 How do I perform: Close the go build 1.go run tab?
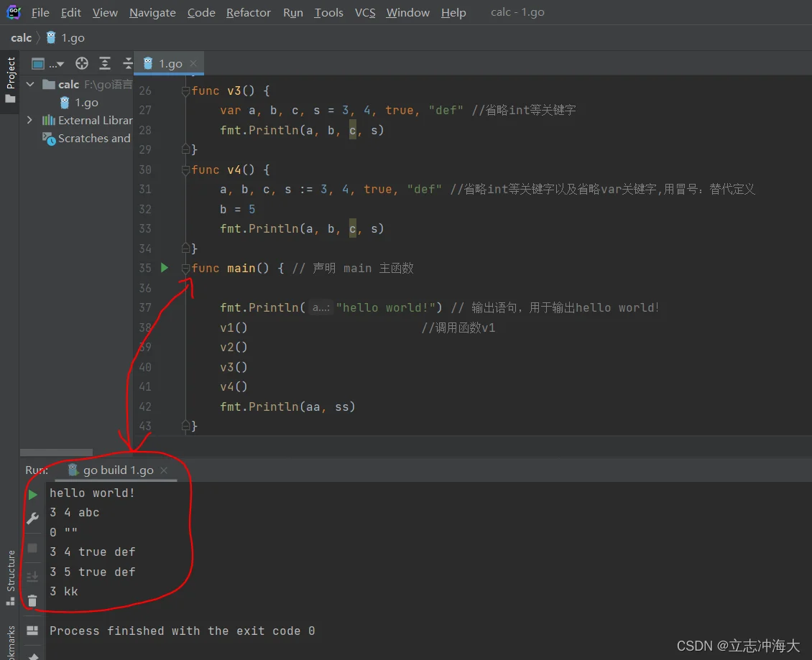(x=164, y=470)
